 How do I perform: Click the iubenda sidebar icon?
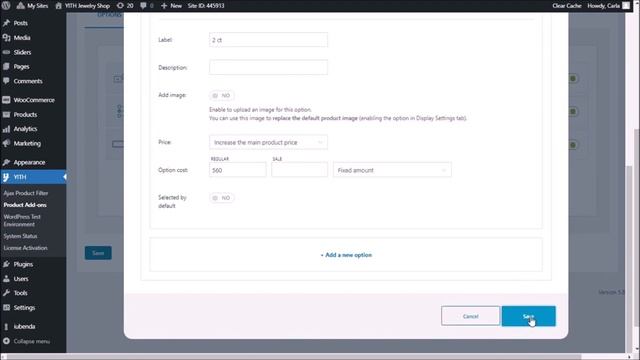(6, 327)
